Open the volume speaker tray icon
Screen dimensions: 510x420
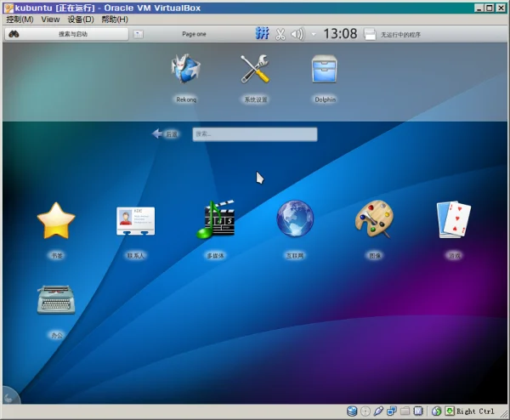(297, 34)
